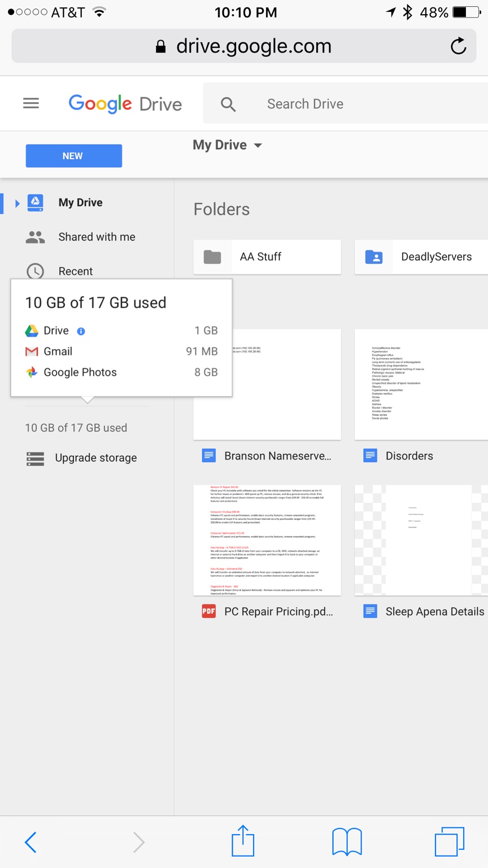Open Safari share sheet
The width and height of the screenshot is (488, 868).
click(243, 841)
